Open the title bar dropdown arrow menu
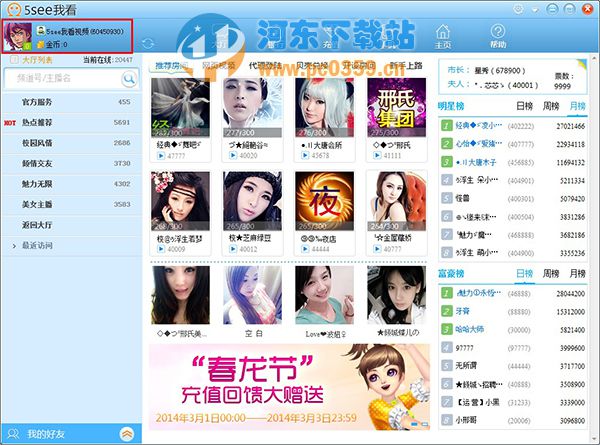 535,10
